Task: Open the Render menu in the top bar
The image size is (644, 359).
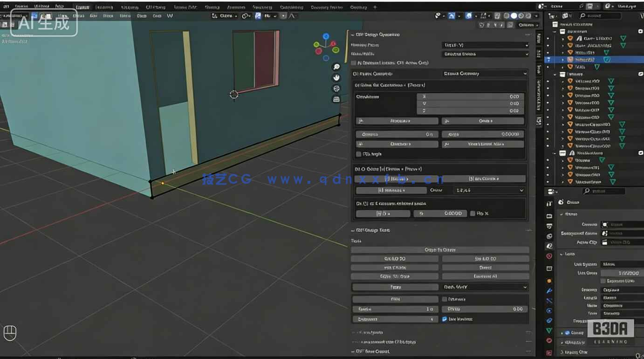Action: point(21,7)
